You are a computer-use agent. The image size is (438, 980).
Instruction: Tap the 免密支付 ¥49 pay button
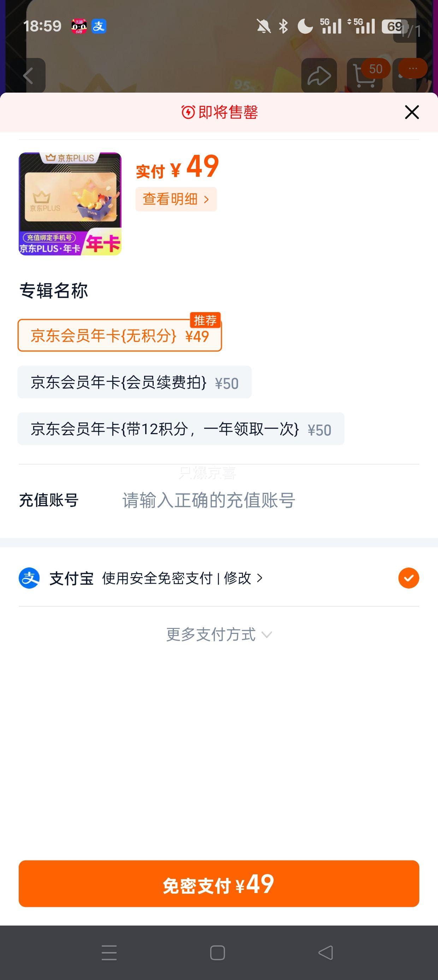tap(219, 883)
